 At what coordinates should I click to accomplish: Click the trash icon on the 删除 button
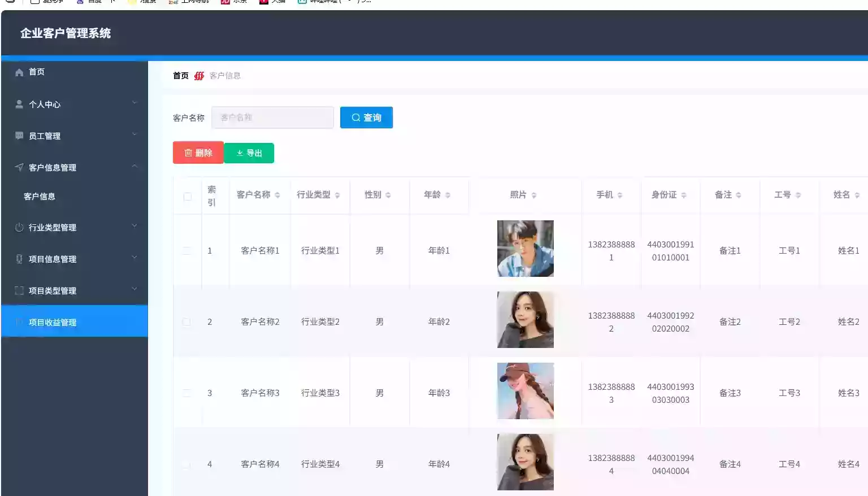[189, 153]
